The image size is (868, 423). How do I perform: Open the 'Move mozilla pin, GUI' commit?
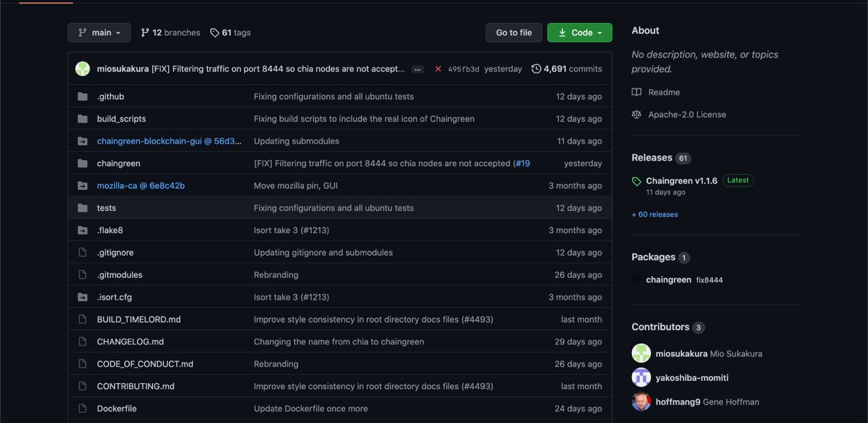(x=296, y=186)
